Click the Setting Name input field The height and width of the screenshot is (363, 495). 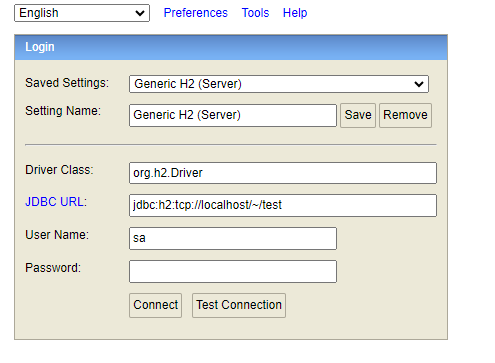233,115
